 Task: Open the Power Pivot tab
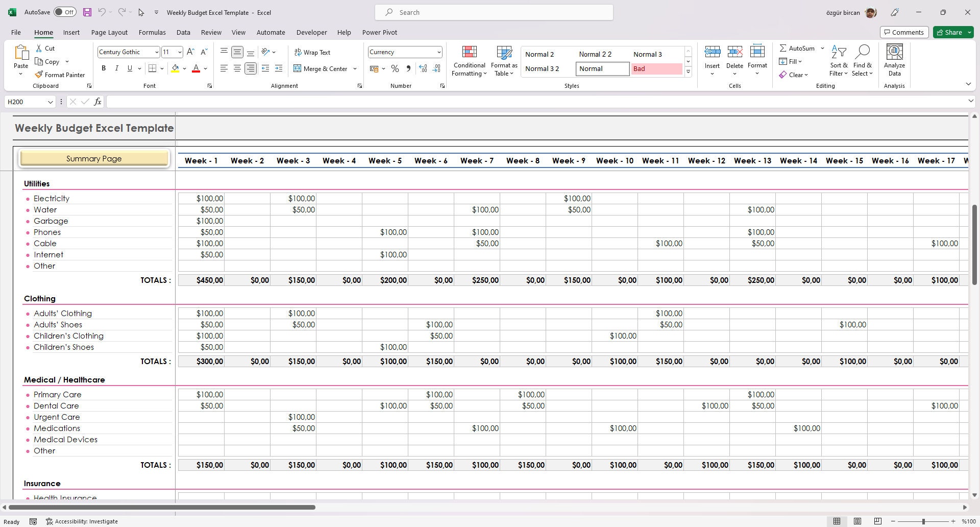tap(379, 32)
